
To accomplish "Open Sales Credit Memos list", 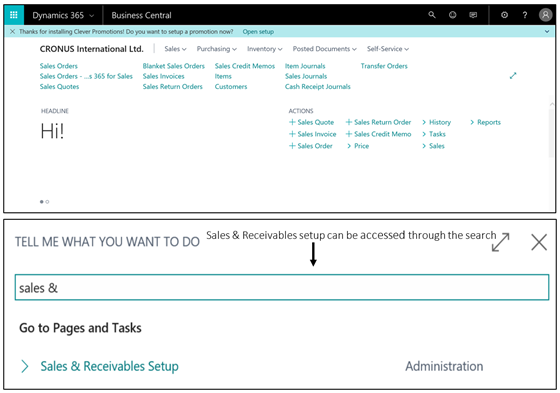I will (x=245, y=66).
